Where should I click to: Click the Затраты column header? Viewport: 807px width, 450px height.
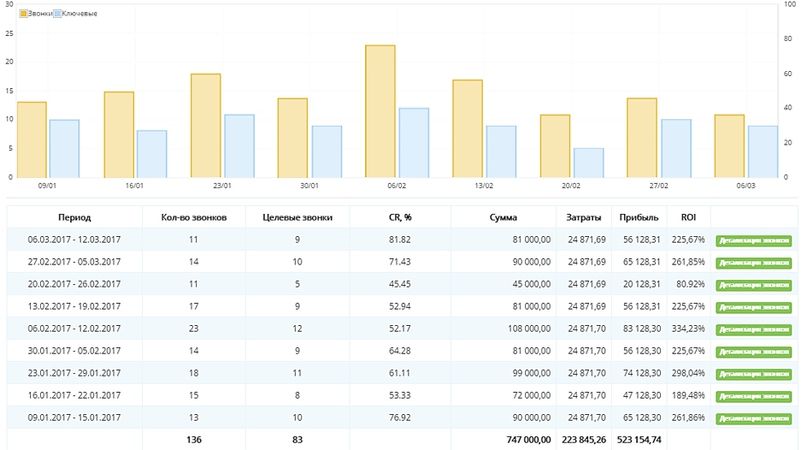584,217
